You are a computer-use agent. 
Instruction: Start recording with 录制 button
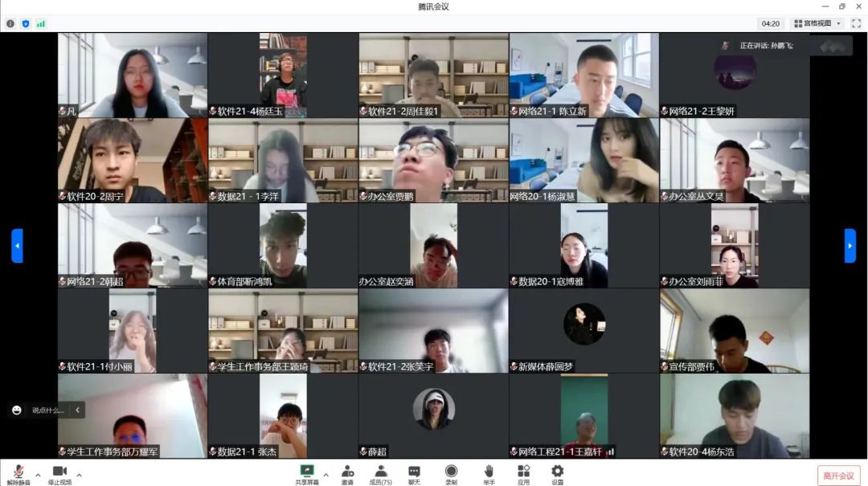[451, 474]
